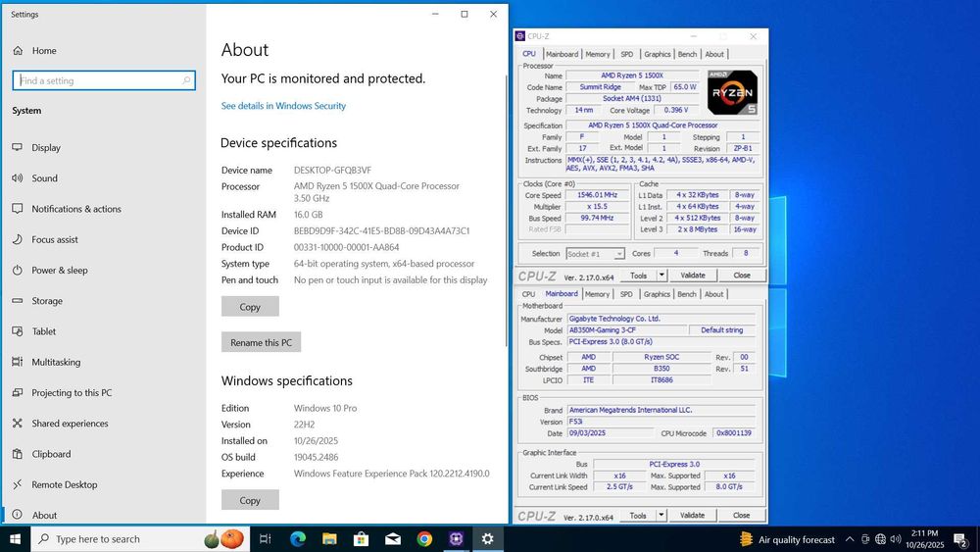Launch Google Chrome from taskbar

424,539
